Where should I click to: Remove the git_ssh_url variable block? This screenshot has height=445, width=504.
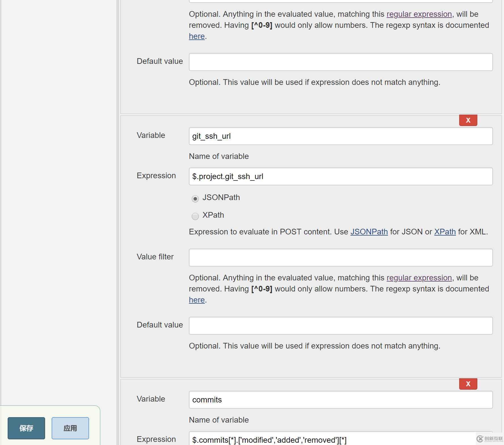(x=468, y=120)
